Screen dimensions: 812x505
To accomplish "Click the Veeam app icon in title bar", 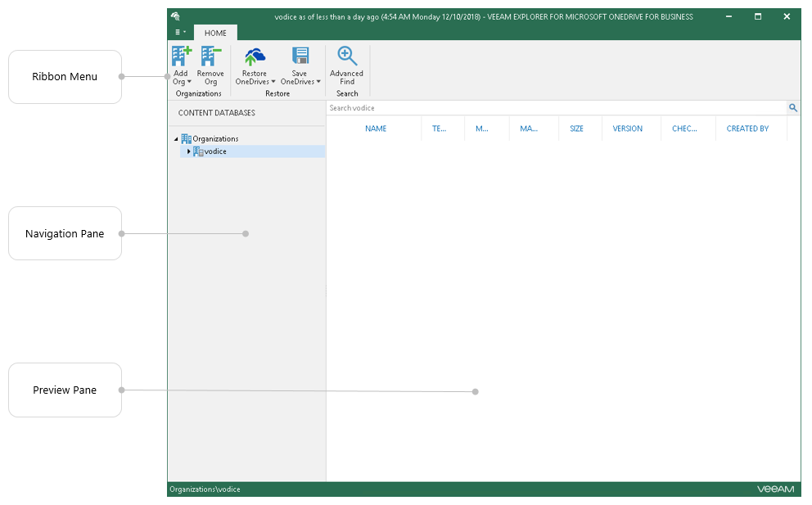I will coord(175,16).
